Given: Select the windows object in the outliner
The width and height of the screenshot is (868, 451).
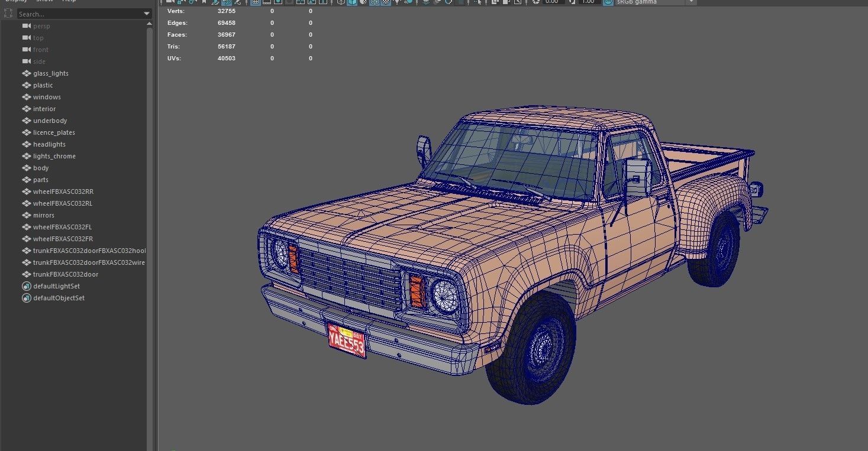Looking at the screenshot, I should tap(47, 97).
